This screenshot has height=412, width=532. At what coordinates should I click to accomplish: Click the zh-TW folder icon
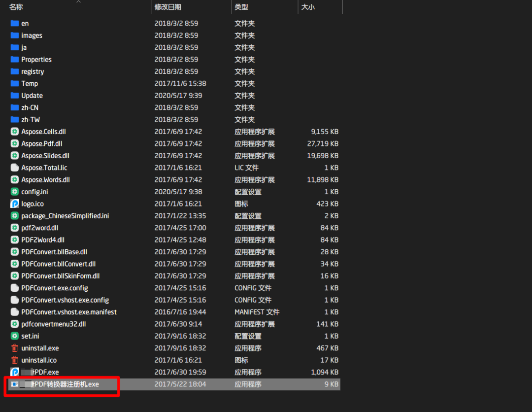click(15, 119)
